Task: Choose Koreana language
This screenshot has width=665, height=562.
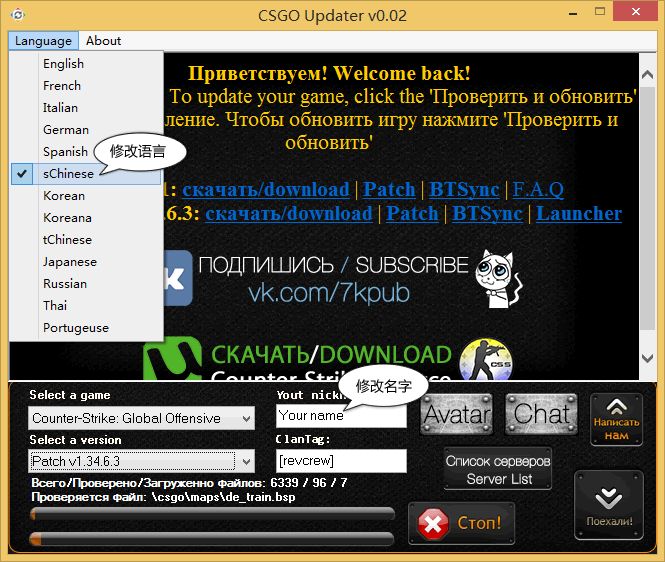Action: 86,218
